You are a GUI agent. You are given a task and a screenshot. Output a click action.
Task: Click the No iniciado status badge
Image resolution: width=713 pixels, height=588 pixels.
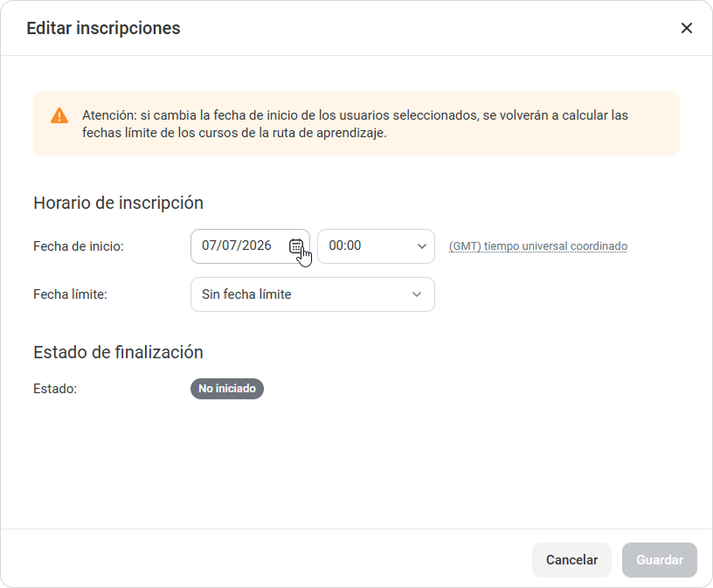click(227, 389)
